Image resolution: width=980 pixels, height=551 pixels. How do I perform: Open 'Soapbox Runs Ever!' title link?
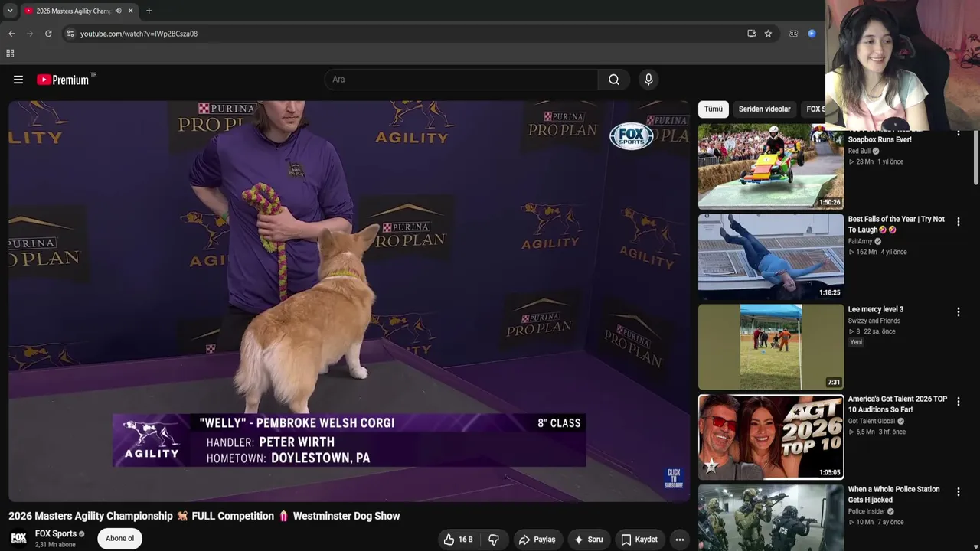[x=879, y=139]
